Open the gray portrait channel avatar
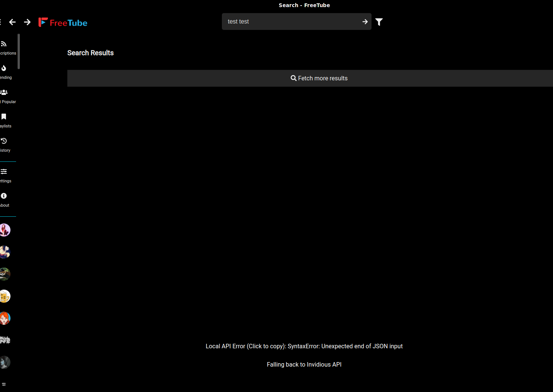 [4, 362]
